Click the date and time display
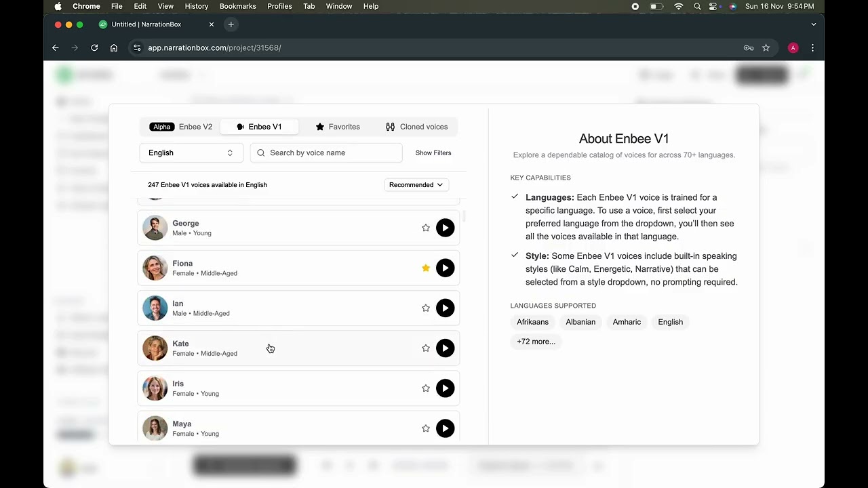Viewport: 868px width, 488px height. tap(780, 6)
